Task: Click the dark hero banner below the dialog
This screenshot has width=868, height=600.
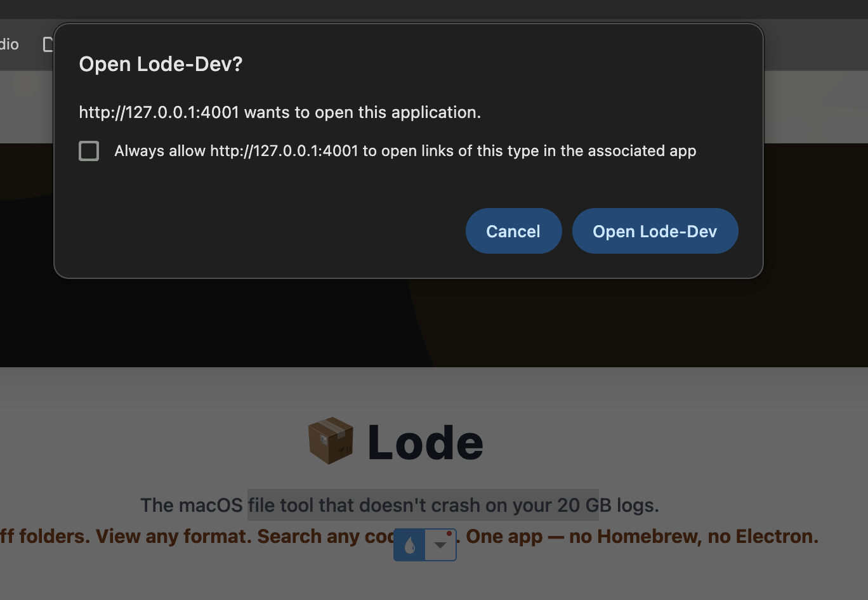Action: point(433,322)
